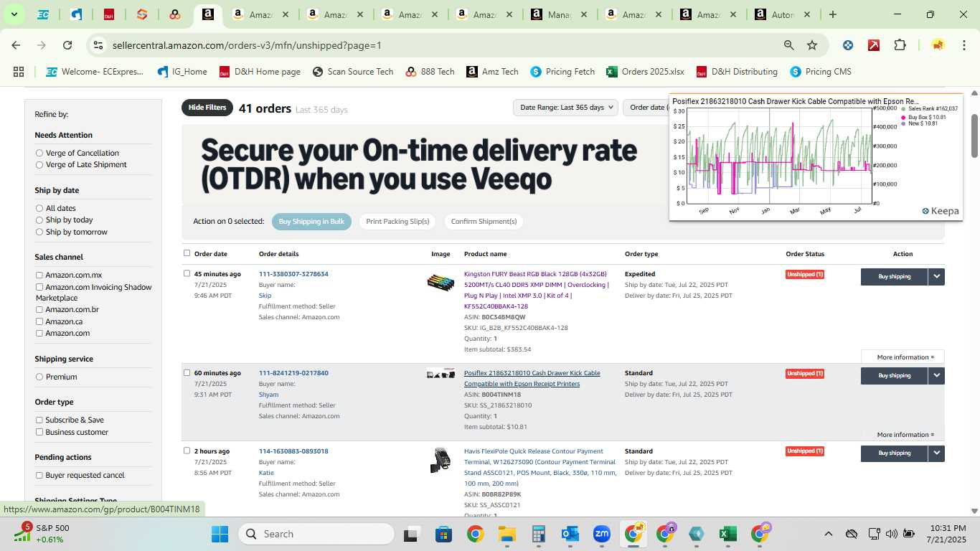Check the Subscribe & Save order type
Screen dimensions: 980x551
(x=39, y=420)
